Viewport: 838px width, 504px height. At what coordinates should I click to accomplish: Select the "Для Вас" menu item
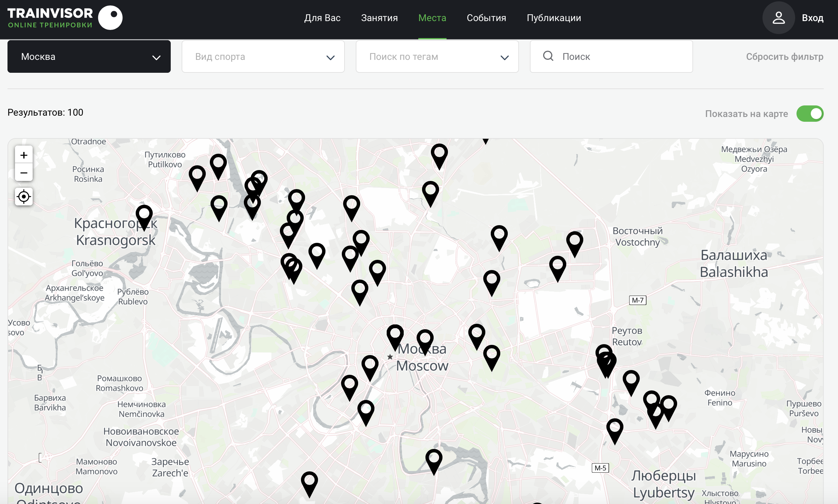pos(322,18)
